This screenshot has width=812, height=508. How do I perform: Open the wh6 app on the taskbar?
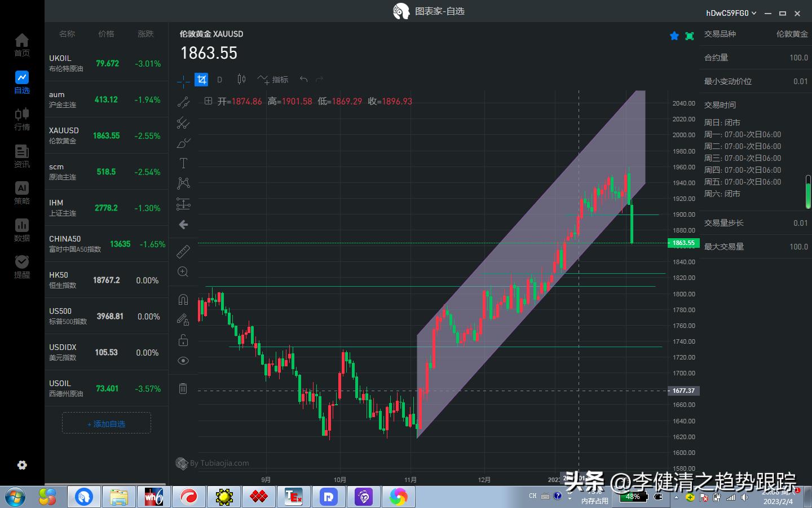click(154, 497)
